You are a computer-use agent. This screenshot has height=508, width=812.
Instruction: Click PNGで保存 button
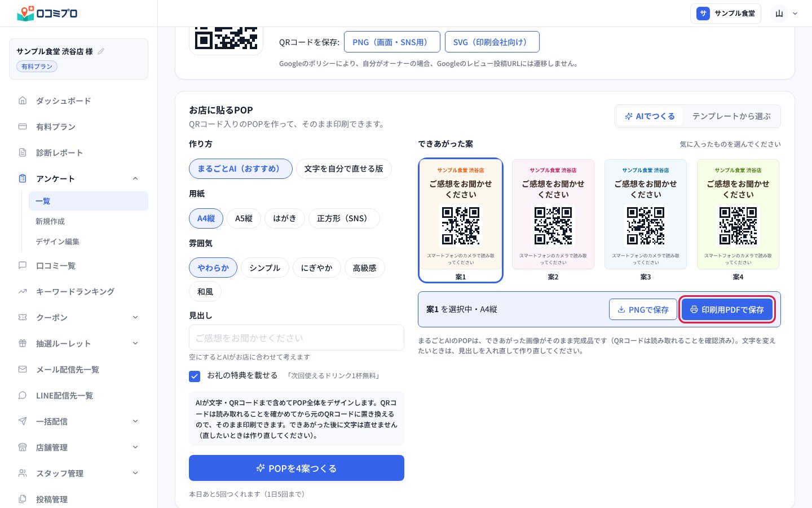643,309
